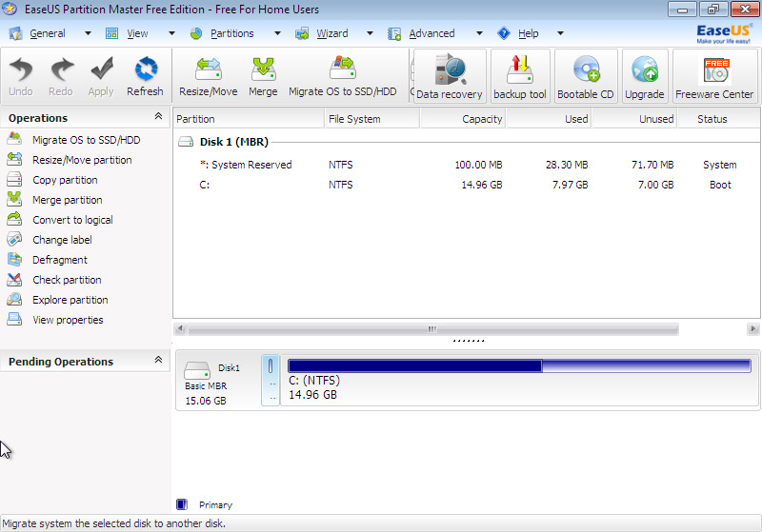762x532 pixels.
Task: Select Copy partition operation
Action: pos(65,180)
